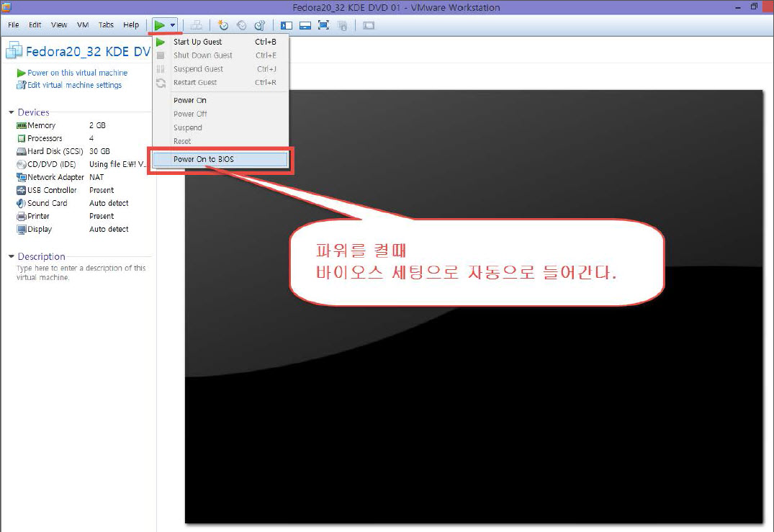Select the Hard Disk (SCSI) device
This screenshot has height=532, width=774.
[x=81, y=151]
